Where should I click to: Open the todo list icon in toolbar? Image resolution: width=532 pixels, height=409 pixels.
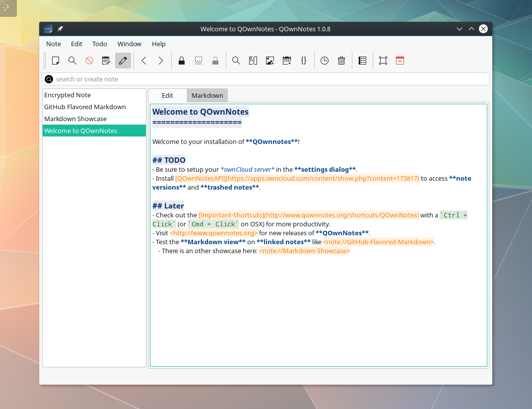pyautogui.click(x=362, y=61)
